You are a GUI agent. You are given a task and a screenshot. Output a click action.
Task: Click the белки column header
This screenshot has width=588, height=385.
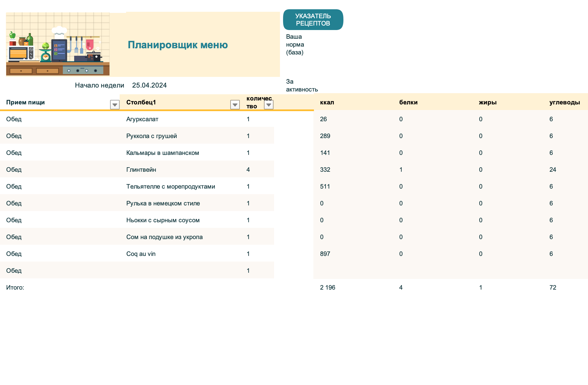(408, 102)
